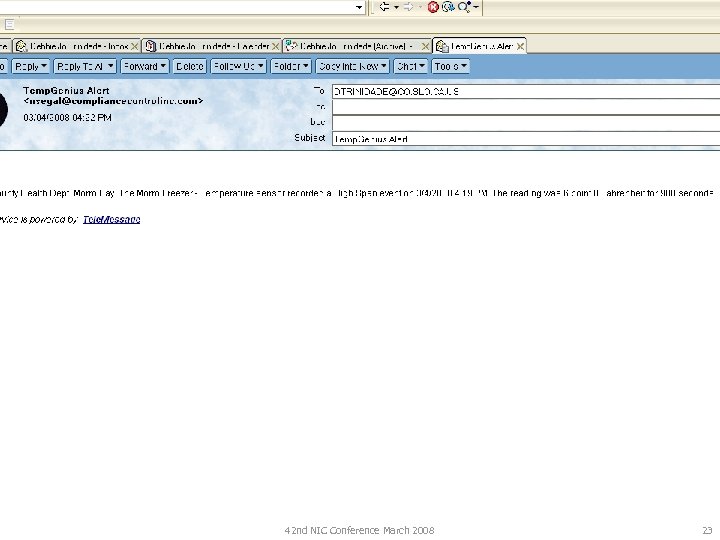
Task: Open the Reply To All dropdown
Action: pyautogui.click(x=85, y=67)
